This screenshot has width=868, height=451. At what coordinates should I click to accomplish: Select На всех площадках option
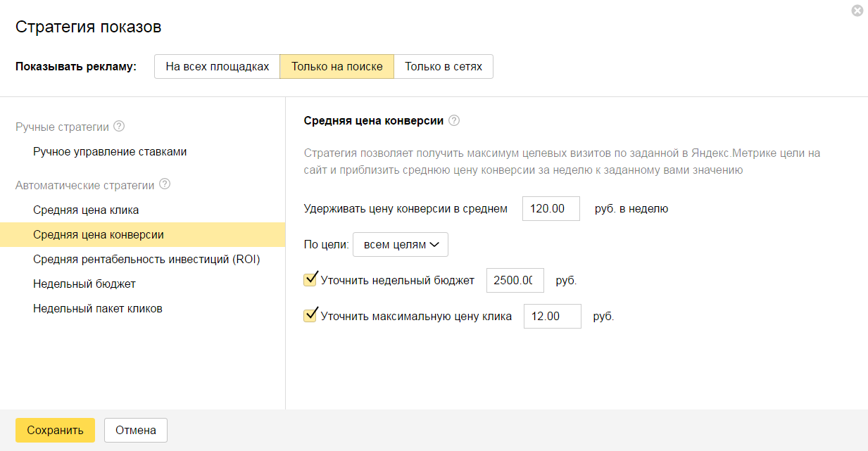pos(218,67)
